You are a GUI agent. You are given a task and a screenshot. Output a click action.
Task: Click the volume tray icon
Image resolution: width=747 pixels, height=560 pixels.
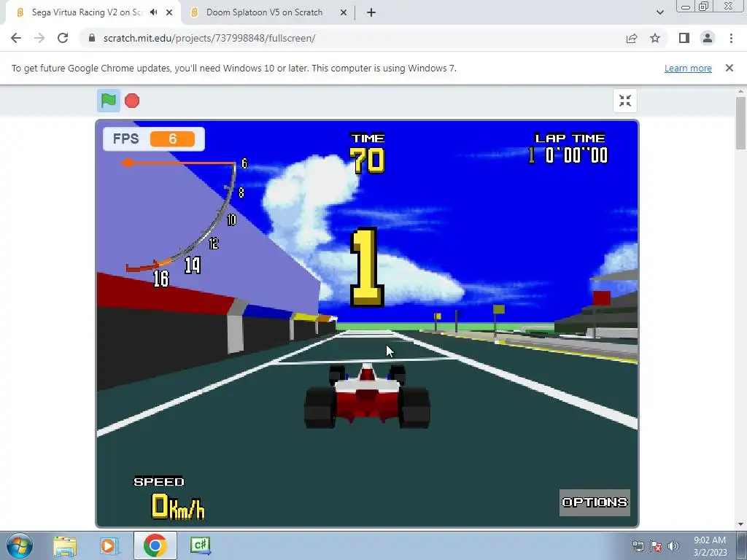coord(673,546)
